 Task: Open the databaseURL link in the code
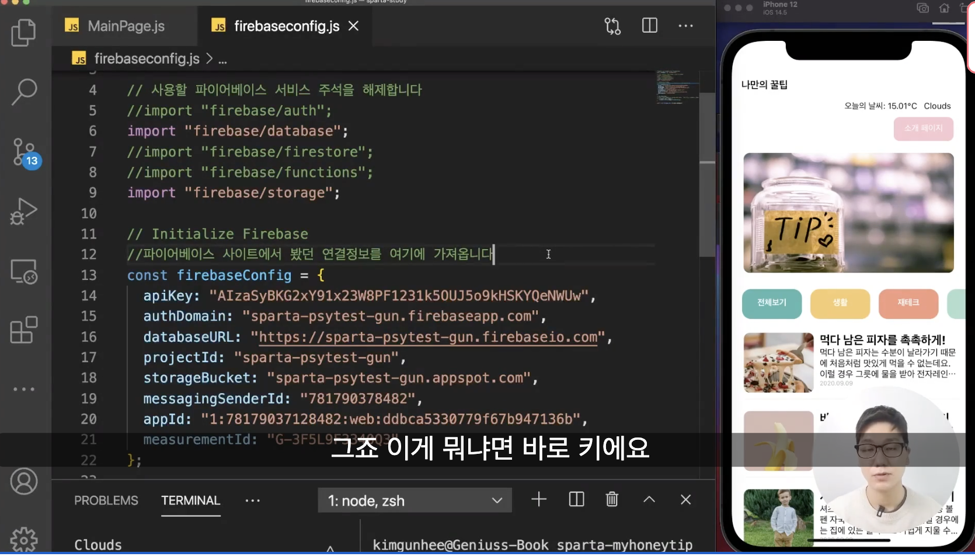click(x=428, y=337)
